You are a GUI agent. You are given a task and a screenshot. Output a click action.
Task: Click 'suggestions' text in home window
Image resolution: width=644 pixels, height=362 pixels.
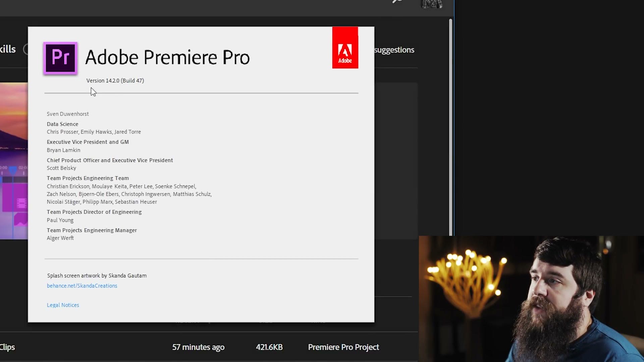[x=394, y=50]
